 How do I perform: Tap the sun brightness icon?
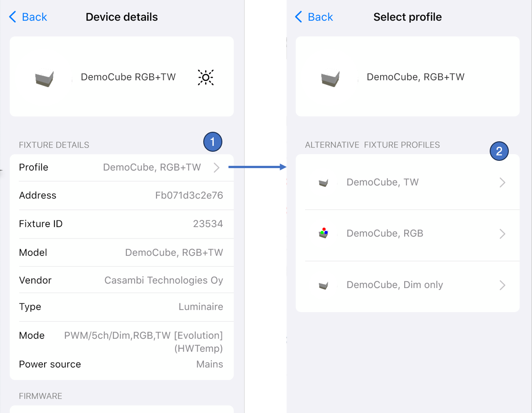pos(206,78)
